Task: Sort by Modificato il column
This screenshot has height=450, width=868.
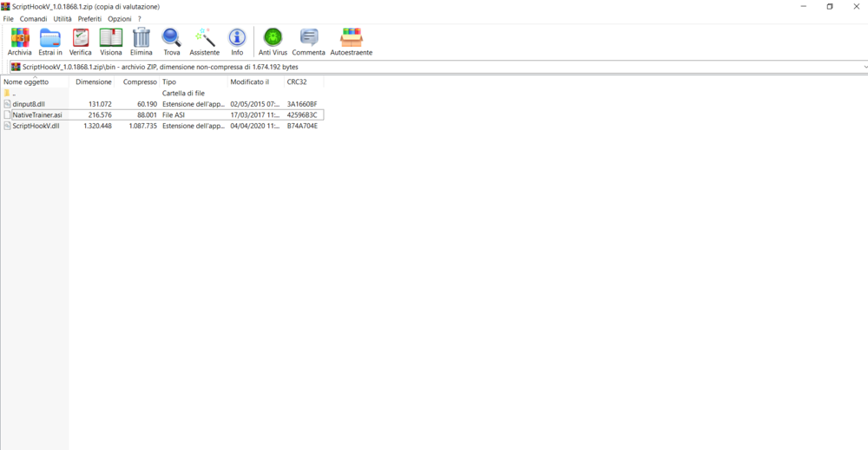Action: [x=256, y=82]
